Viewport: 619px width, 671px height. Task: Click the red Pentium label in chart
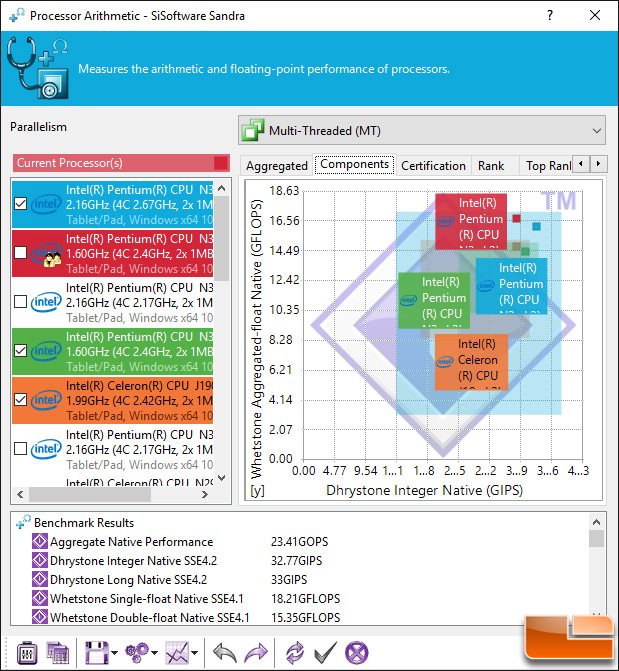tap(471, 221)
